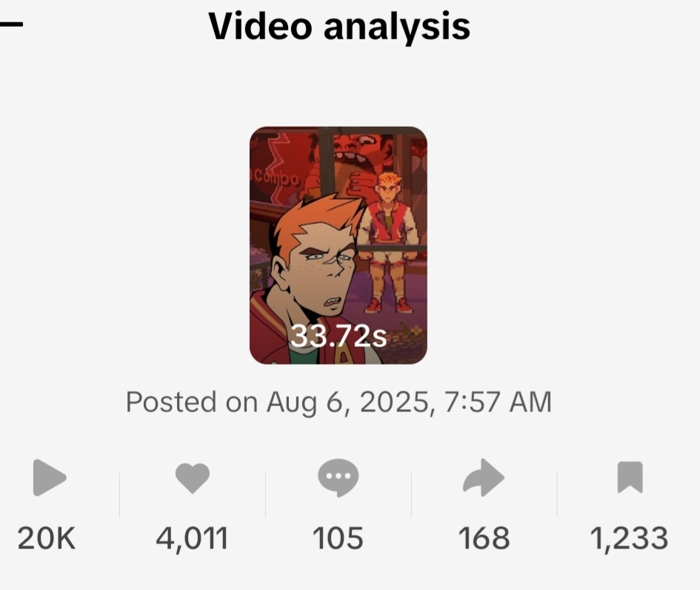This screenshot has height=590, width=700.
Task: Tap the Posted on Aug 6 date text
Action: pos(339,402)
